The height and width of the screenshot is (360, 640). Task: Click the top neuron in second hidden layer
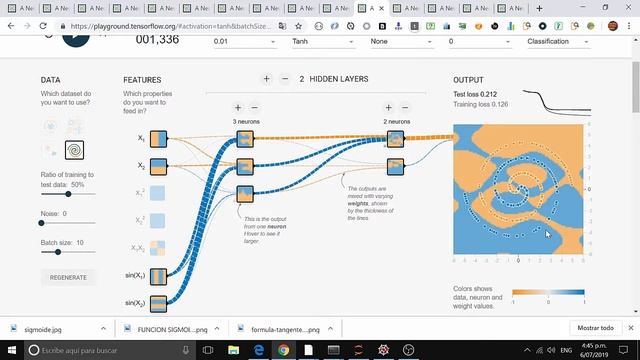click(x=396, y=139)
